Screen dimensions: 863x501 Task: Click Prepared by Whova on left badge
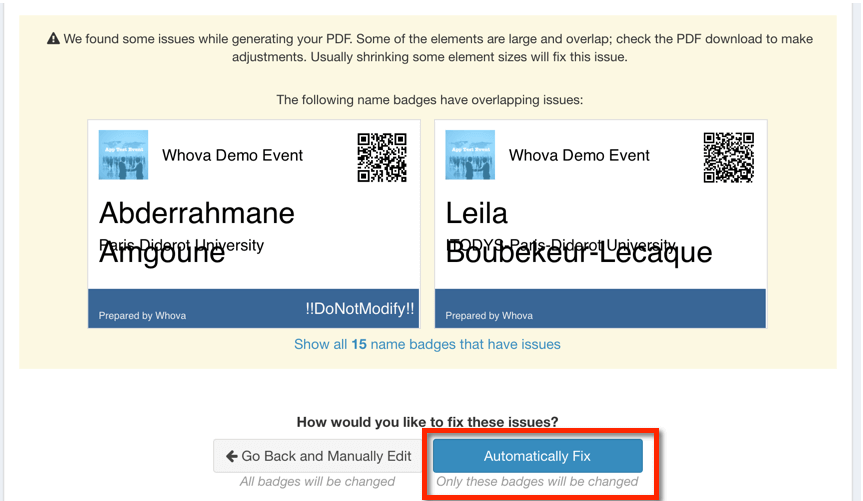[x=142, y=315]
